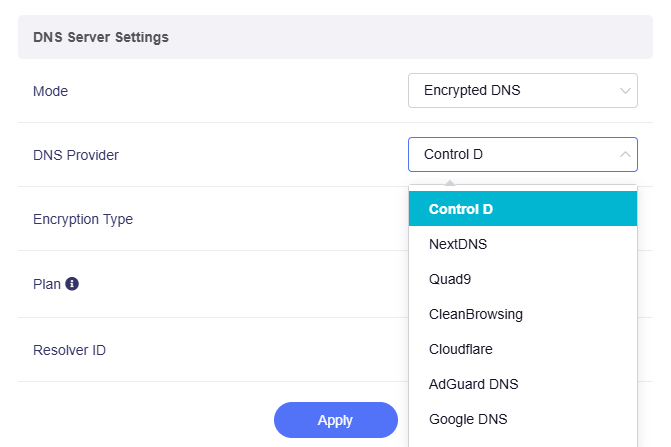Viewport: 671px width, 447px height.
Task: Click the DNS Server Settings heading
Action: tap(101, 37)
